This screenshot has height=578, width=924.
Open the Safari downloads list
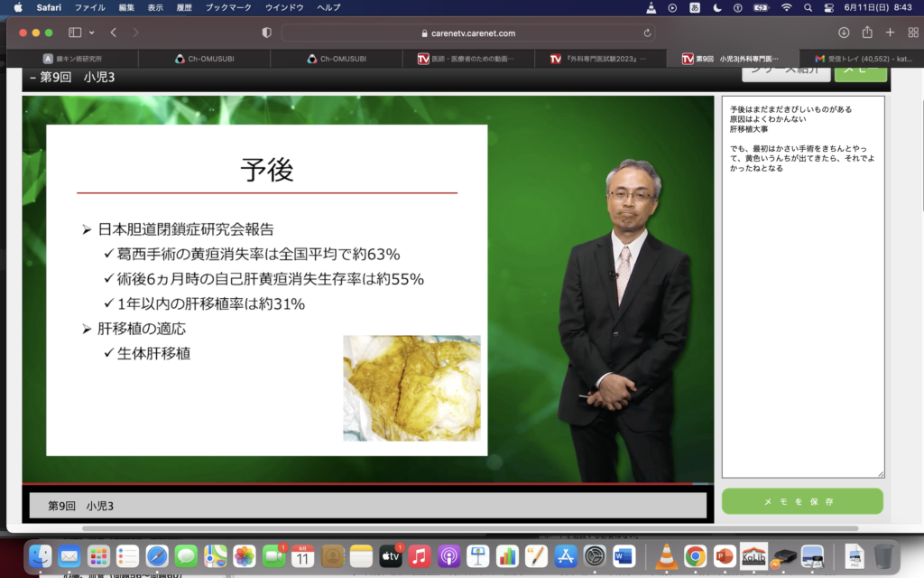[844, 33]
